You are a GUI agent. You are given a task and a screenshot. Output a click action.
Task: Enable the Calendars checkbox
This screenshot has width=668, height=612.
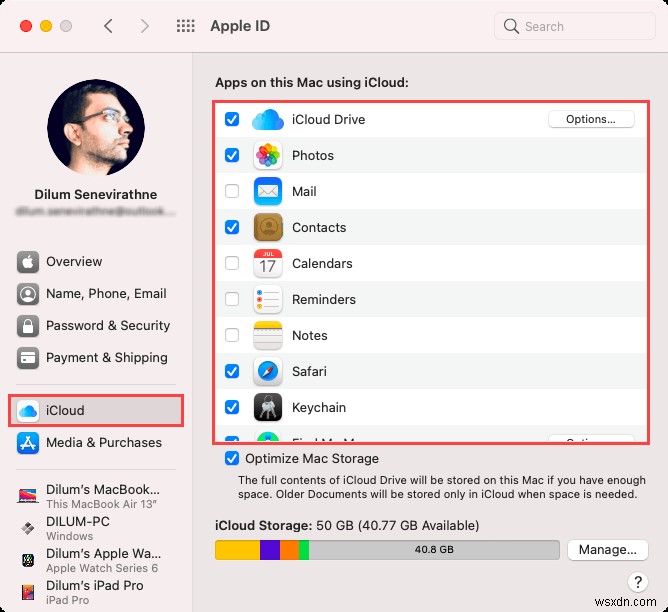point(232,263)
